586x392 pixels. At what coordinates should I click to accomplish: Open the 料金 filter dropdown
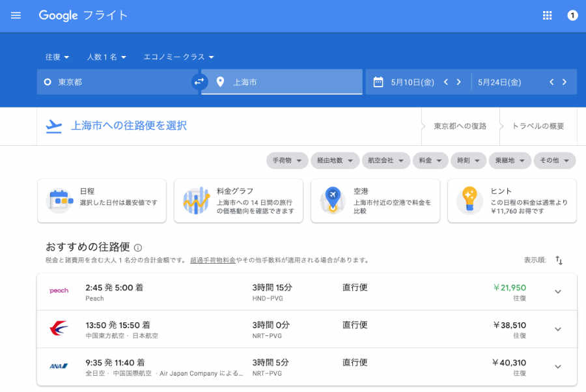(x=430, y=160)
